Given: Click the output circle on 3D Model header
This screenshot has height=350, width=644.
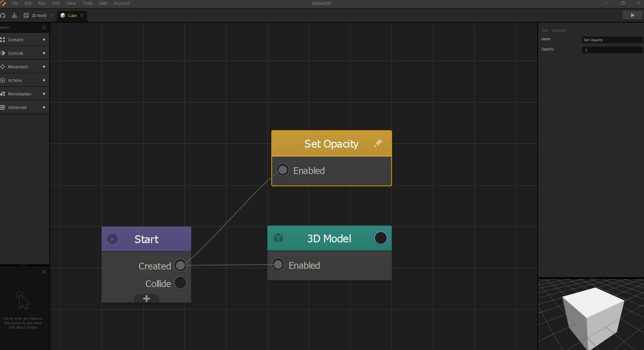Looking at the screenshot, I should 380,238.
